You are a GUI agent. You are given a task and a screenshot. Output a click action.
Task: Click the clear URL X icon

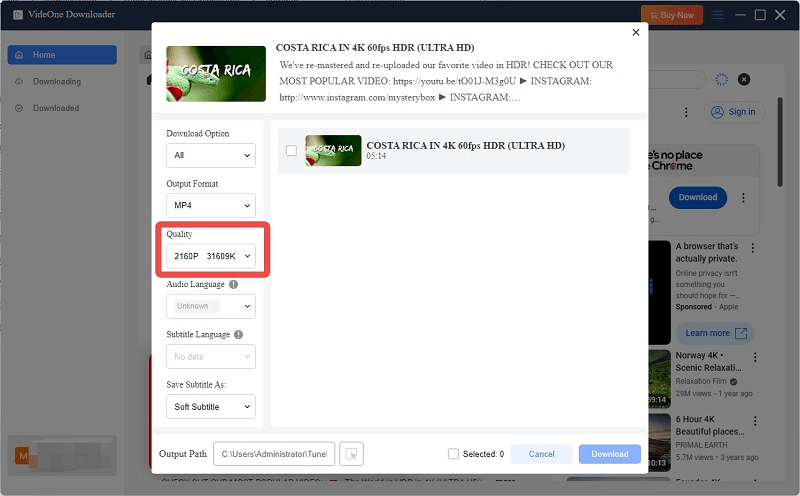click(x=744, y=79)
